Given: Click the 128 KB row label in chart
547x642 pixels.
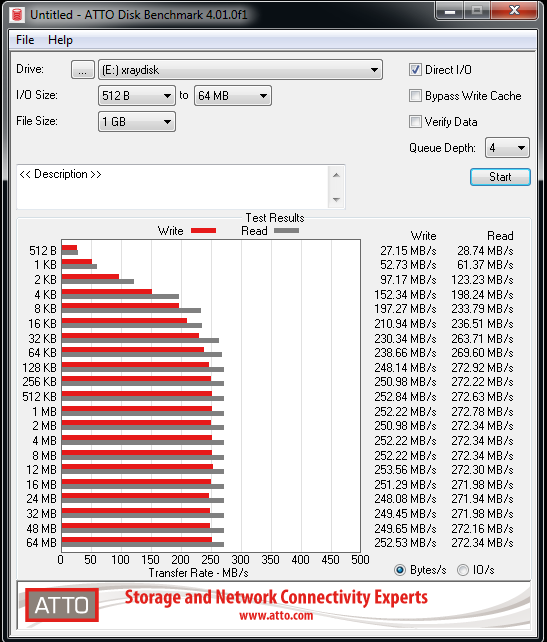Looking at the screenshot, I should (39, 368).
